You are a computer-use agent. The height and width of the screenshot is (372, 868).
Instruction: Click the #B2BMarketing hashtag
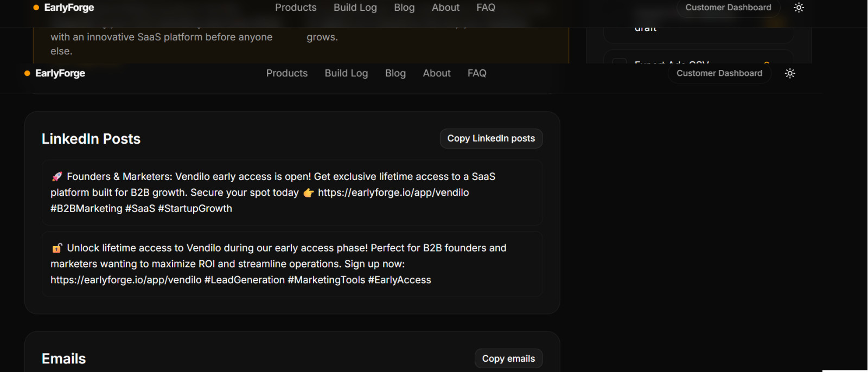(86, 208)
